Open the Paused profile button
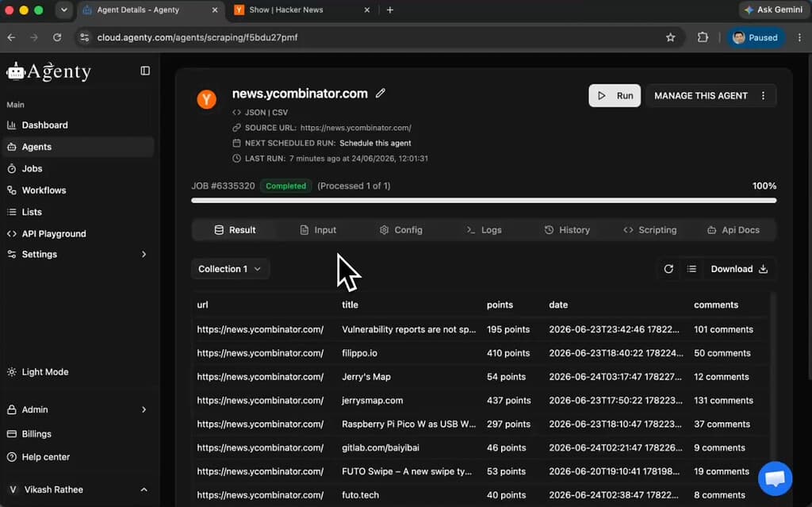This screenshot has width=812, height=507. click(x=755, y=37)
